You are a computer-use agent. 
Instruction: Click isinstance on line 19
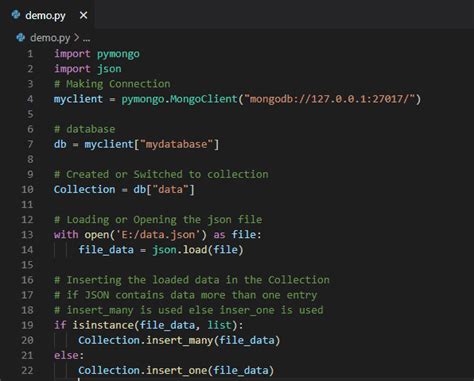pyautogui.click(x=103, y=325)
